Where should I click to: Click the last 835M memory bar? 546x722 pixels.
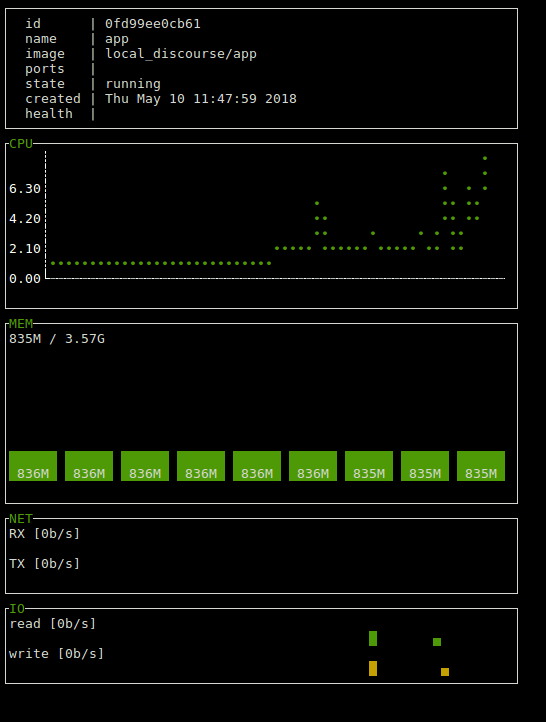click(481, 466)
